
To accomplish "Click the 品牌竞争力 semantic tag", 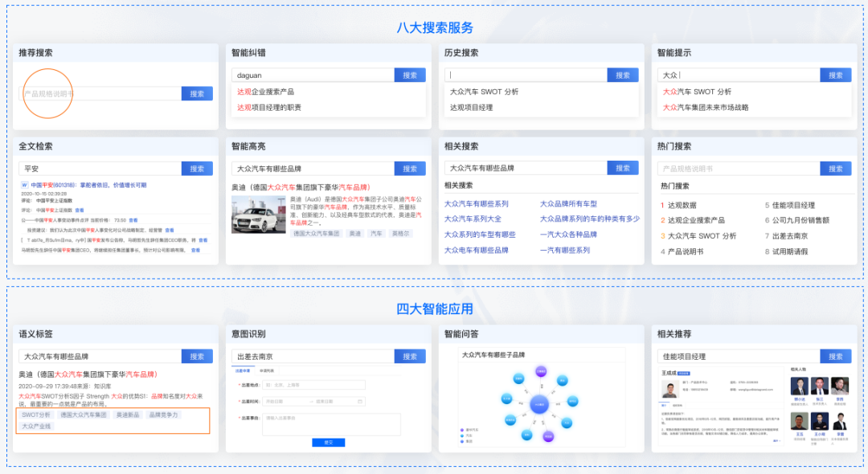I will click(163, 415).
